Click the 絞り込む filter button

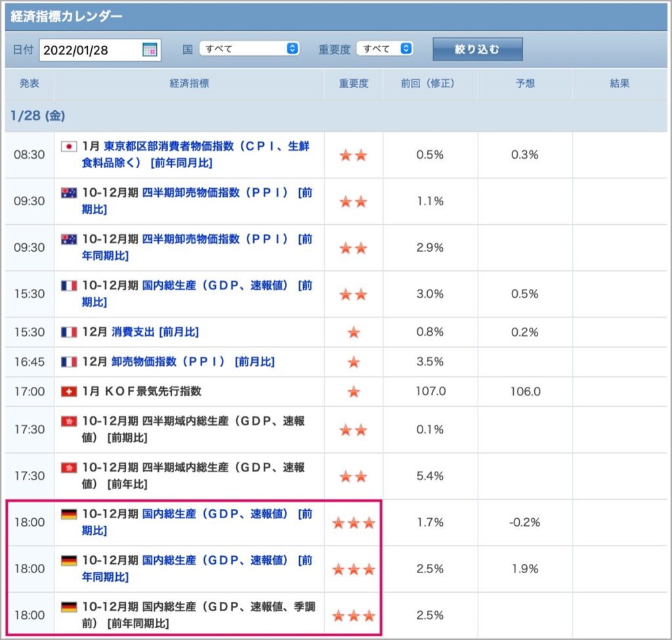[478, 49]
